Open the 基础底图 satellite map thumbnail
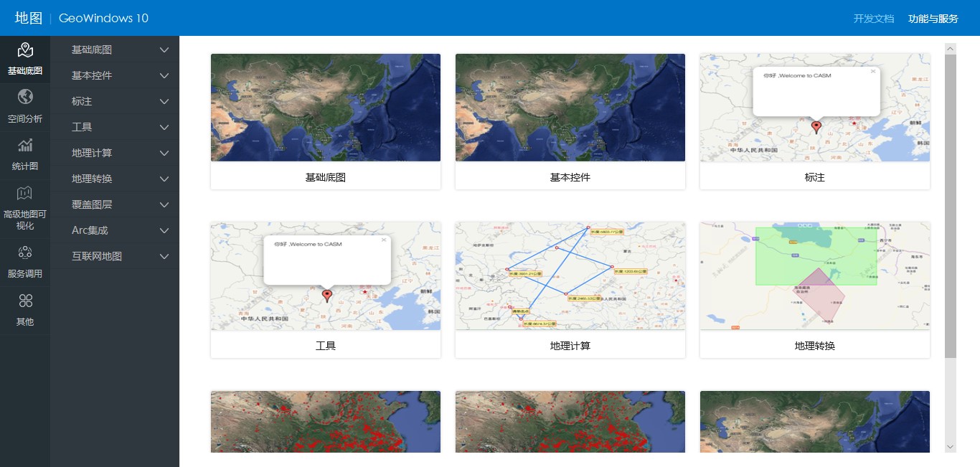 (326, 108)
